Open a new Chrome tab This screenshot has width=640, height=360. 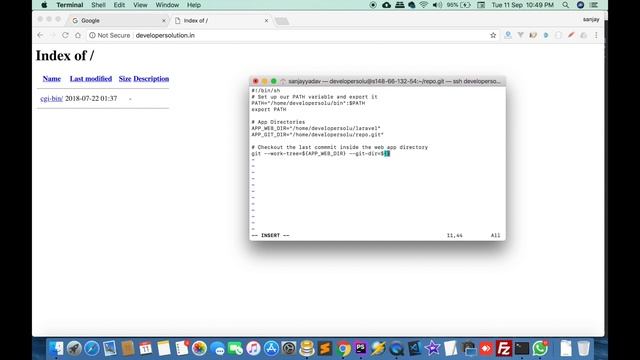coord(282,21)
